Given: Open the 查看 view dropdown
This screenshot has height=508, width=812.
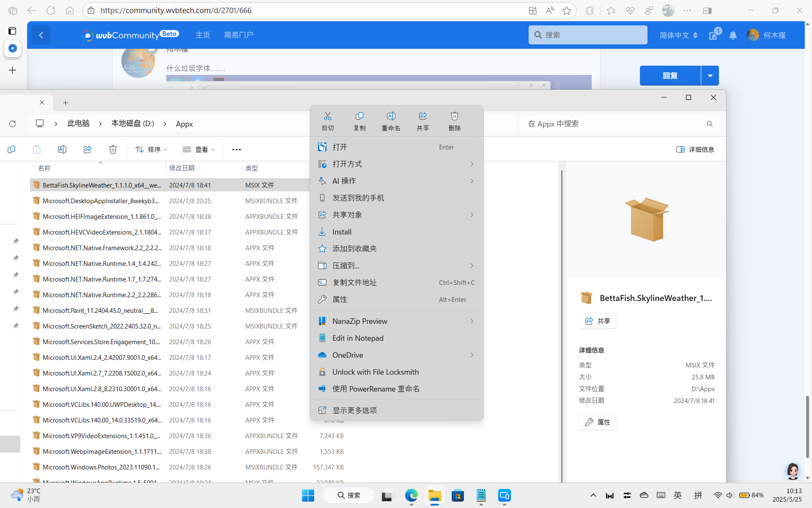Looking at the screenshot, I should click(x=199, y=149).
